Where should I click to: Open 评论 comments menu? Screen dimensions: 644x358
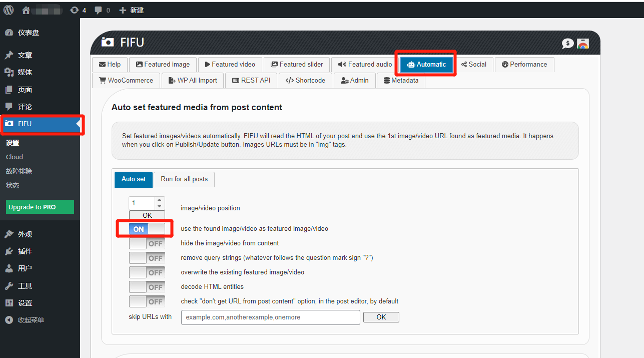(40, 107)
